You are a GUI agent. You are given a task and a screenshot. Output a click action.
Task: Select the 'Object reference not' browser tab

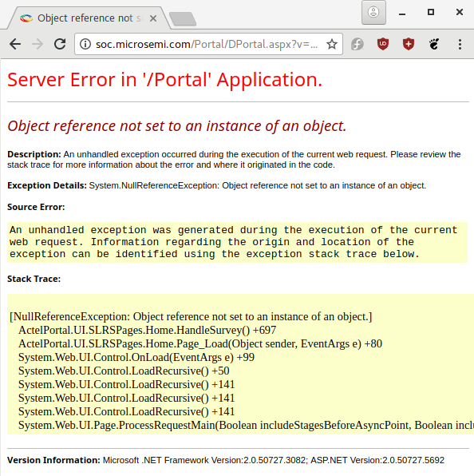pos(89,18)
